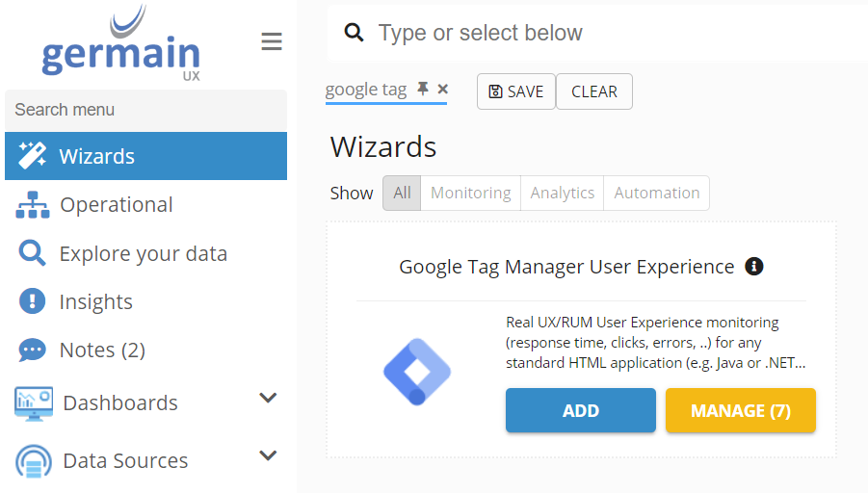This screenshot has width=868, height=493.
Task: Filter wizards by Monitoring
Action: [x=470, y=193]
